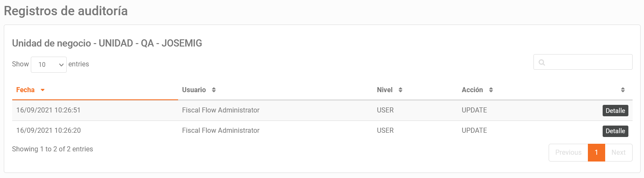The image size is (644, 178).
Task: Go to the Previous page
Action: [568, 153]
